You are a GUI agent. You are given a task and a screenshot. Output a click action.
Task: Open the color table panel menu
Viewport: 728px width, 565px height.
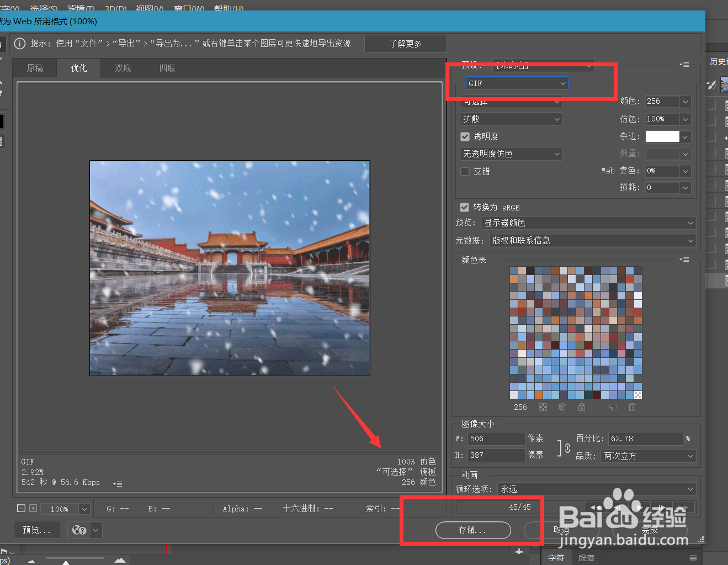(684, 260)
